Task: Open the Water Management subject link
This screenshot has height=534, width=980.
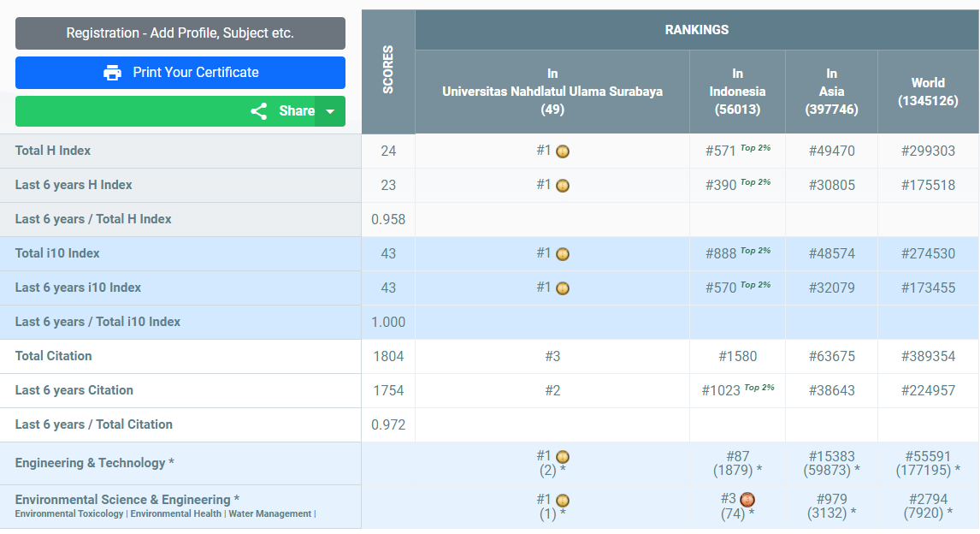Action: point(269,514)
